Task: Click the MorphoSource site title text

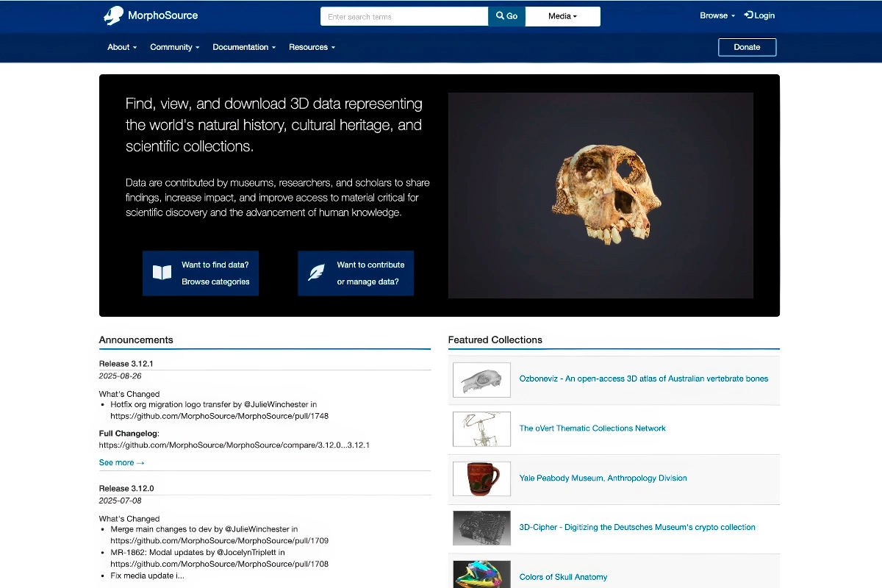Action: 163,15
